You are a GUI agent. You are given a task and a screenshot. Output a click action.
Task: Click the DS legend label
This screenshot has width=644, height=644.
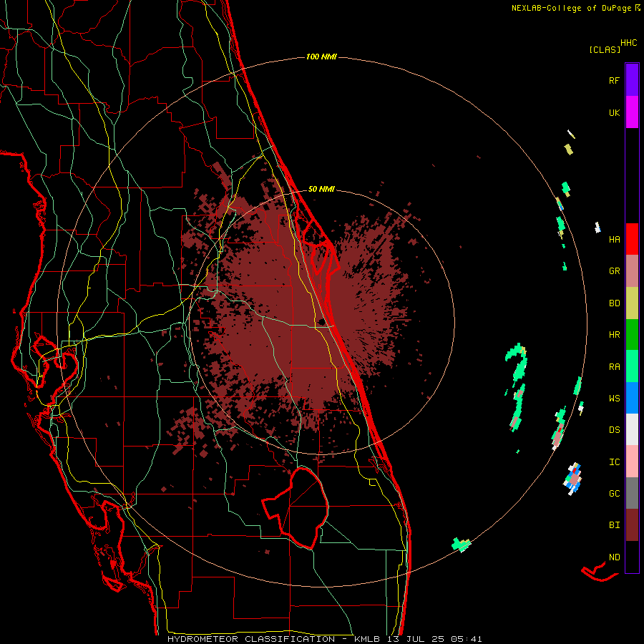click(x=614, y=430)
